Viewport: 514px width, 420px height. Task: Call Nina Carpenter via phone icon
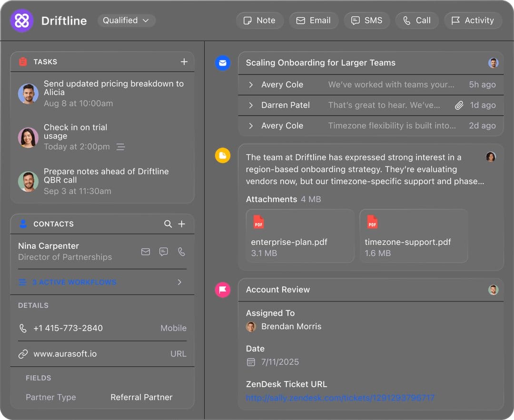pos(181,252)
